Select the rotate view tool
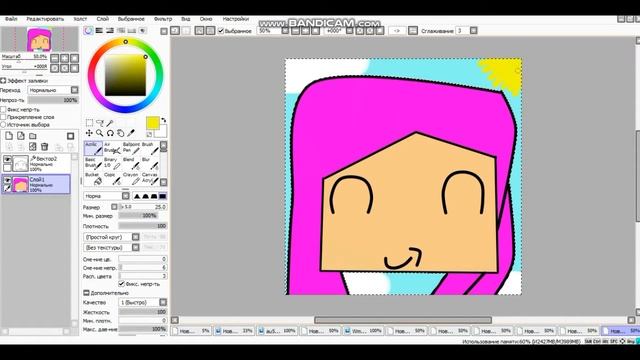Viewport: 640px width, 360px height. (110, 133)
